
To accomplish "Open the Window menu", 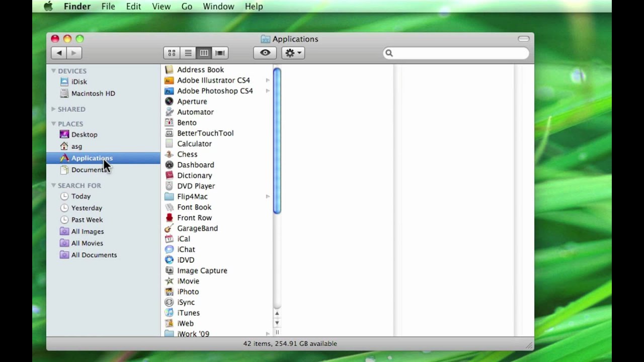I will [218, 7].
